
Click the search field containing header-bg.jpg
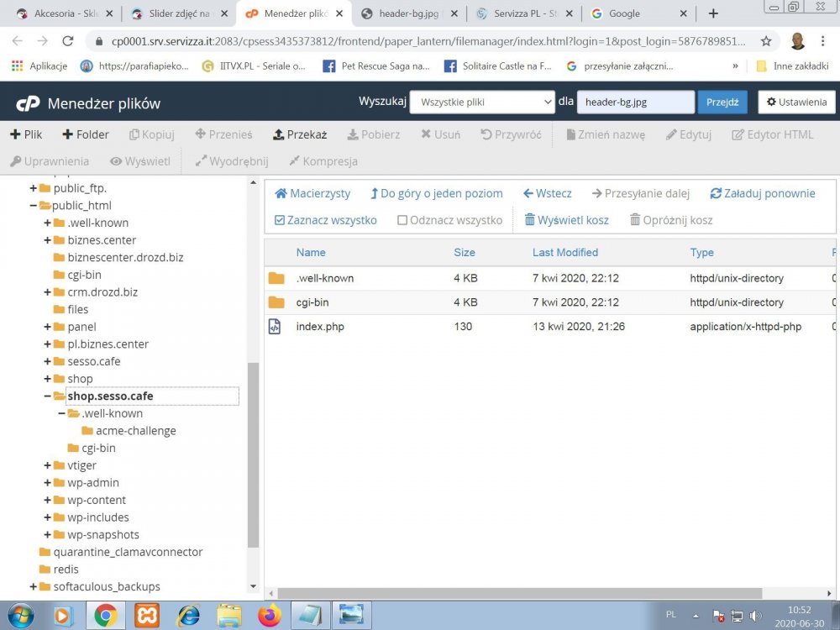635,102
